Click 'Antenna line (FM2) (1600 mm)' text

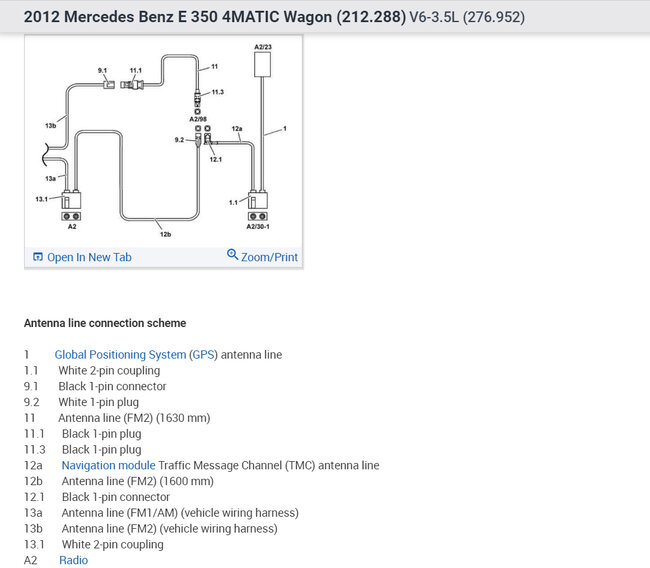[138, 481]
